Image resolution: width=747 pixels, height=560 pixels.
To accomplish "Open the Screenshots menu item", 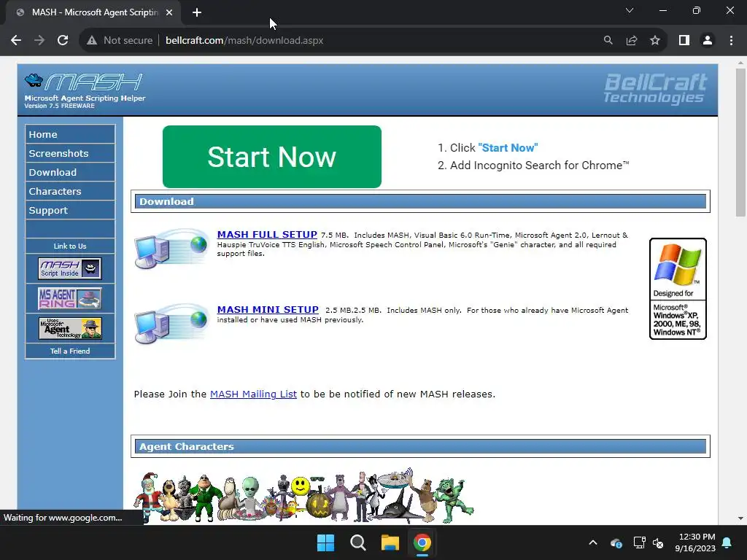I will pyautogui.click(x=70, y=153).
